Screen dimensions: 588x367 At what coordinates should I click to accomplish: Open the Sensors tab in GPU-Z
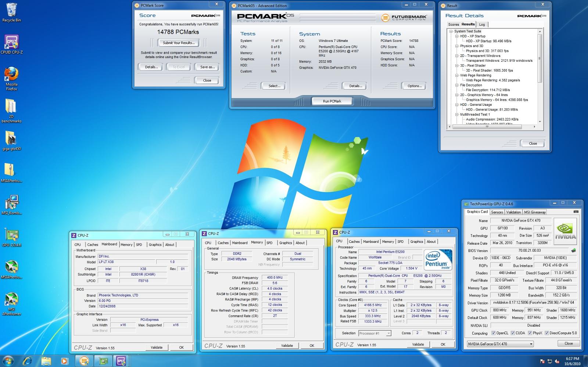tap(497, 212)
